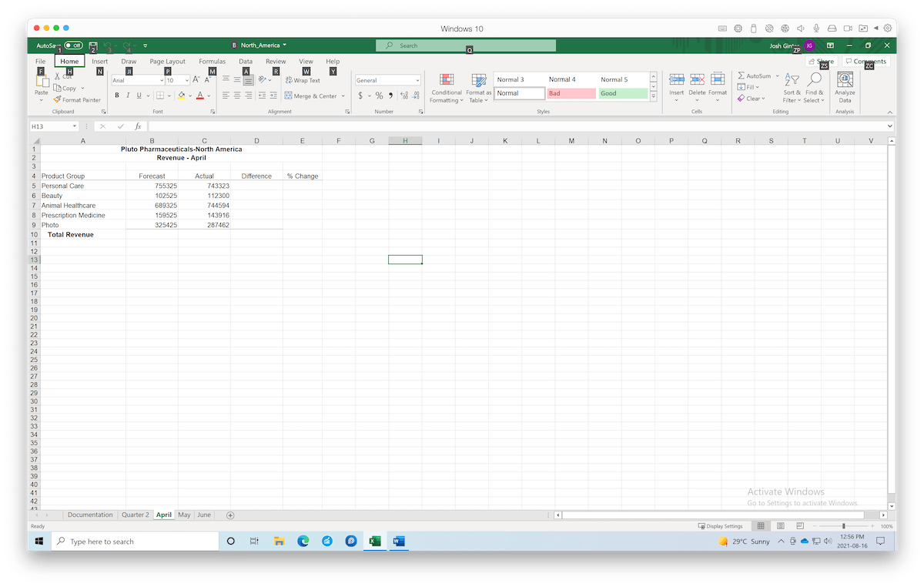
Task: Open the Comments pane
Action: (865, 62)
